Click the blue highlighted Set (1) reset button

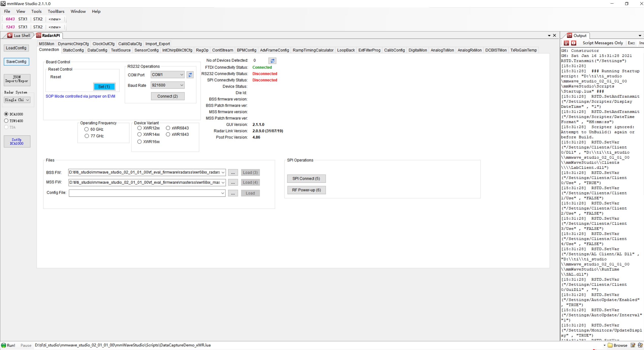(104, 87)
